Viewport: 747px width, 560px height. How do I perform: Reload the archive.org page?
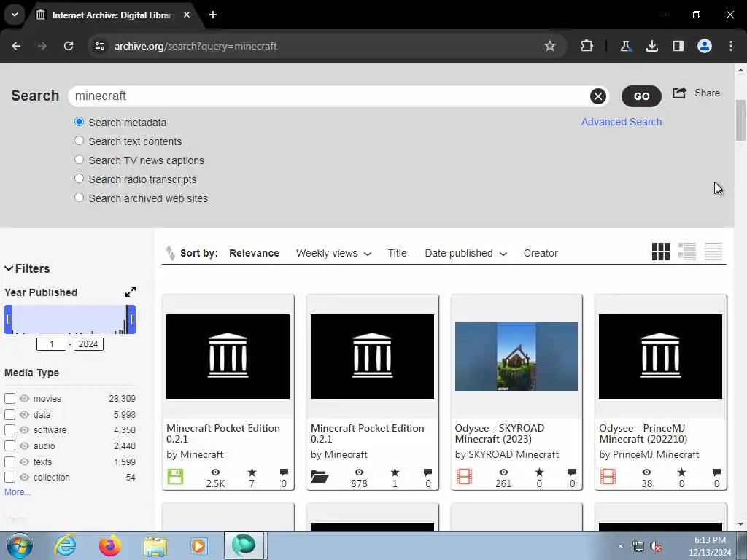[69, 46]
